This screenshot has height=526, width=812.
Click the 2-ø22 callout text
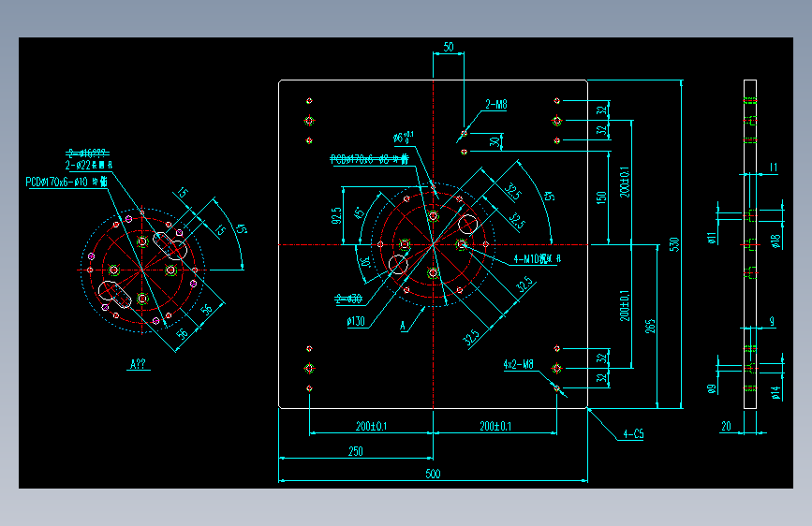coord(89,165)
